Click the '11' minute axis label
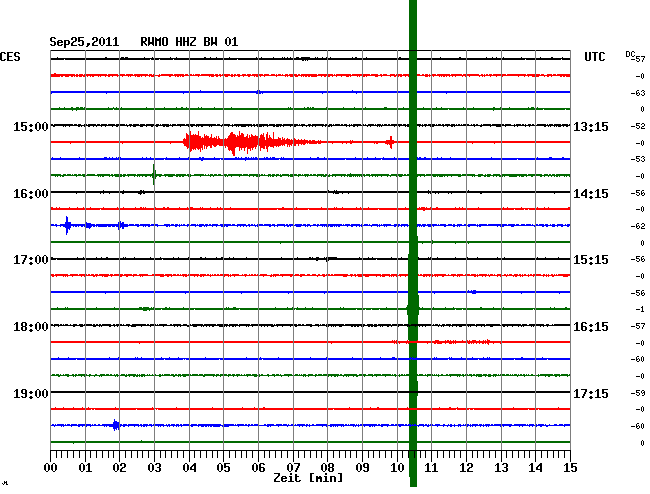The image size is (650, 494). tap(431, 468)
